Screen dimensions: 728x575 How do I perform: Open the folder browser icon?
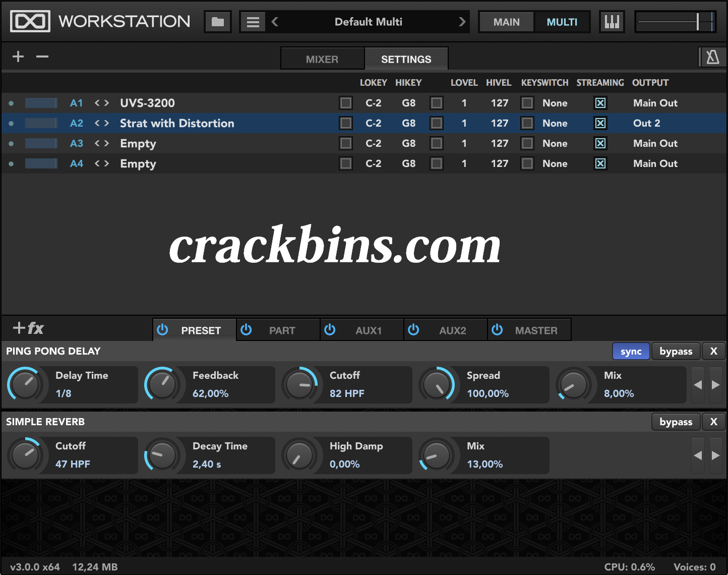click(217, 21)
